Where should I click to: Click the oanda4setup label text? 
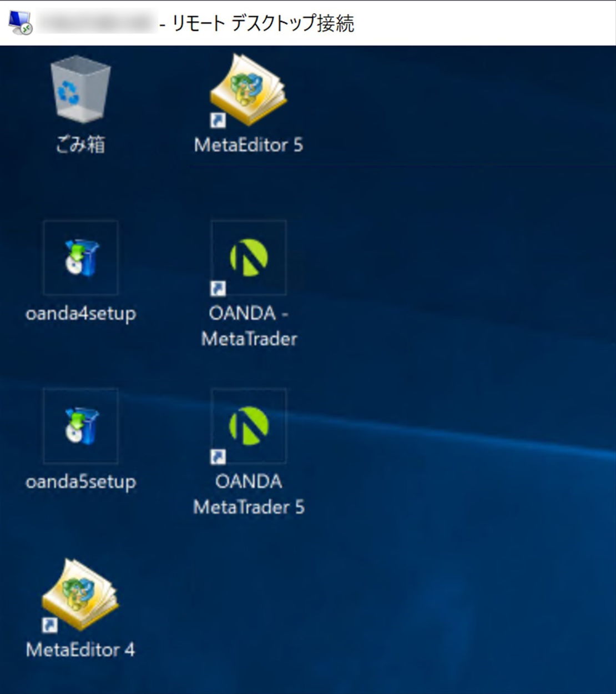81,314
